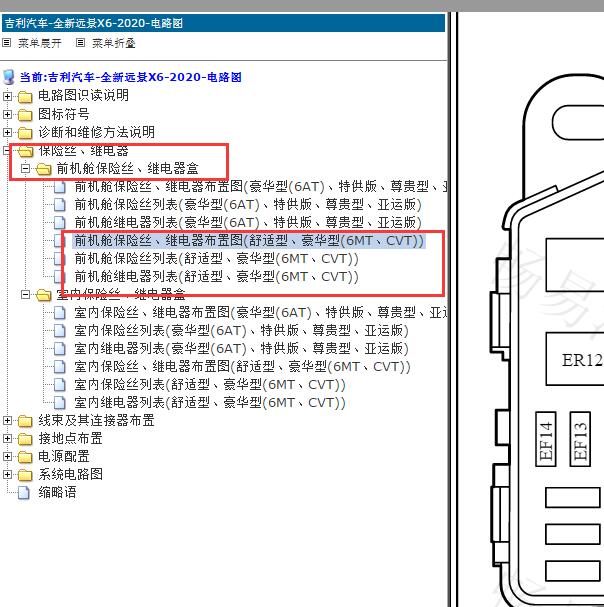Open 图标符号 folder label
This screenshot has width=604, height=607.
pos(64,114)
